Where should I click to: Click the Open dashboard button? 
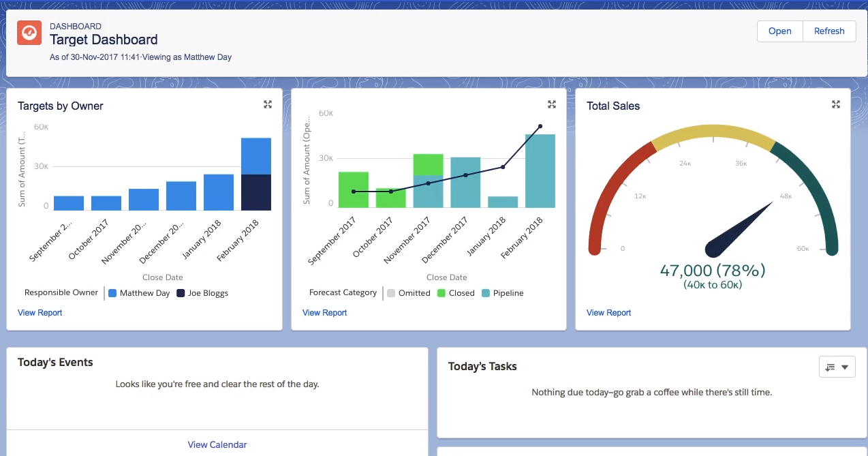click(x=780, y=31)
